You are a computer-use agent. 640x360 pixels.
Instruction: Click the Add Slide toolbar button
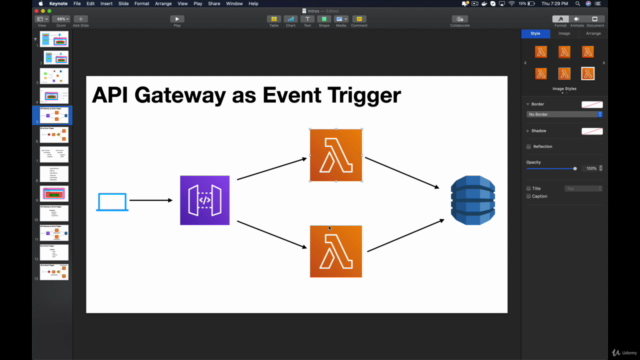(x=81, y=19)
